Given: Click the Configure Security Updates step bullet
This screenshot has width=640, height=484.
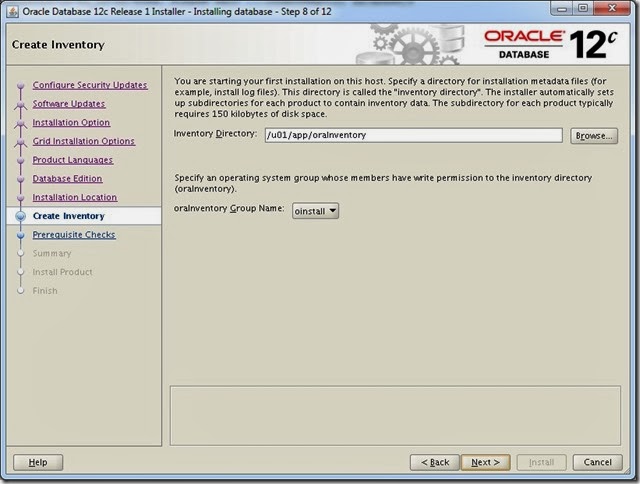Looking at the screenshot, I should point(20,85).
